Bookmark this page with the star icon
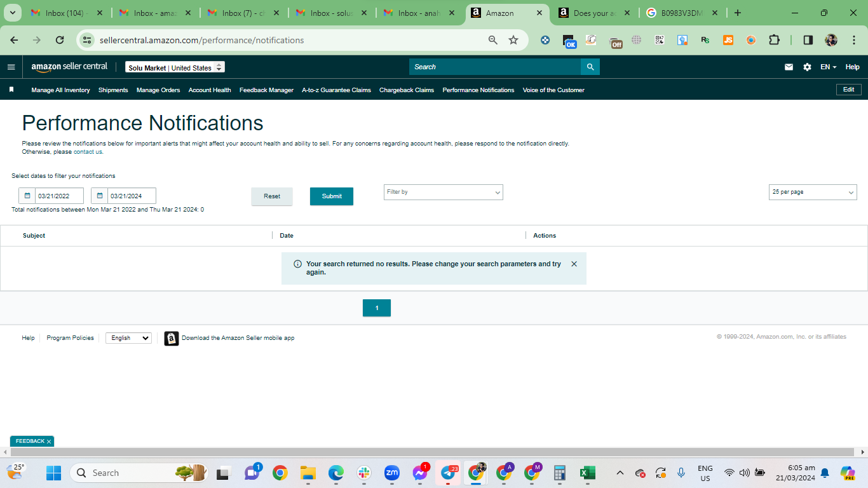 coord(513,40)
